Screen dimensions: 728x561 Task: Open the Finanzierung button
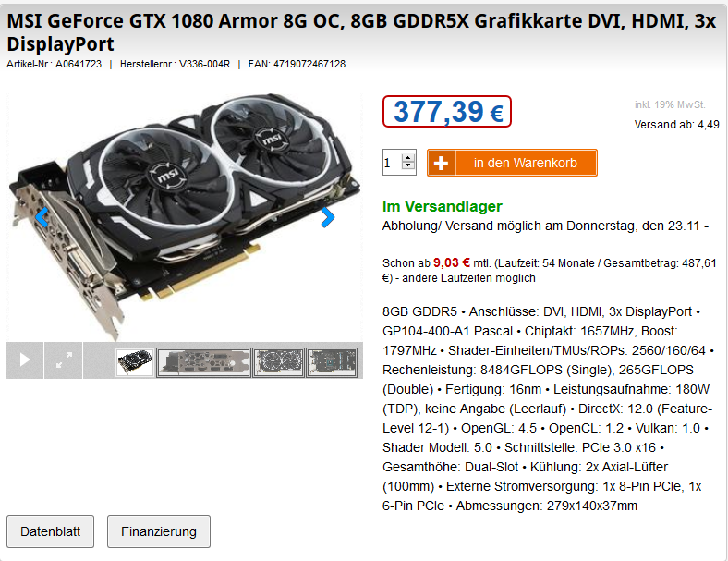click(159, 531)
